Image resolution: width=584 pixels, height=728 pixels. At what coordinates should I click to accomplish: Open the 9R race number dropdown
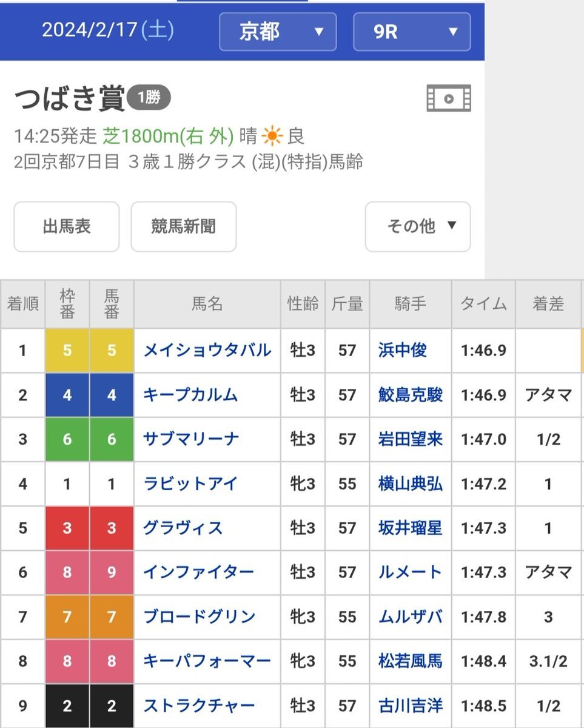tap(412, 32)
